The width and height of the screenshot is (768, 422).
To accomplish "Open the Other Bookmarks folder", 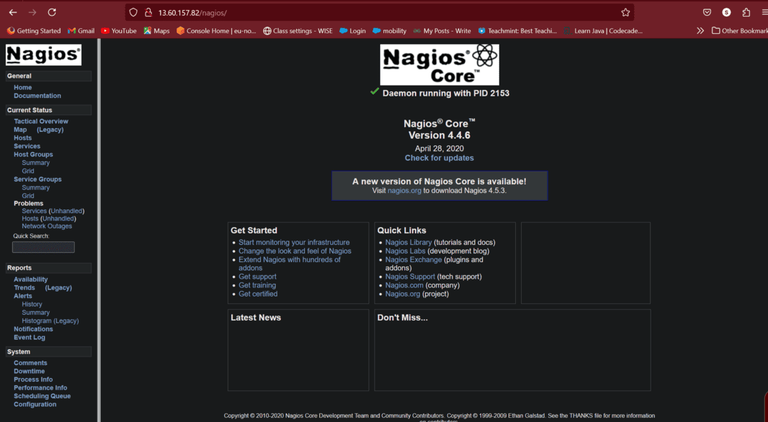I will 740,31.
